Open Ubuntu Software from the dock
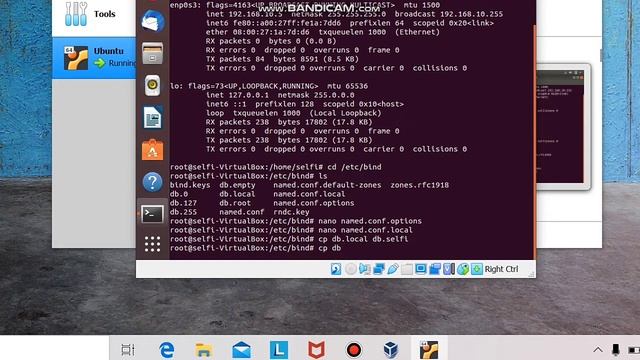This screenshot has width=640, height=360. 152,150
